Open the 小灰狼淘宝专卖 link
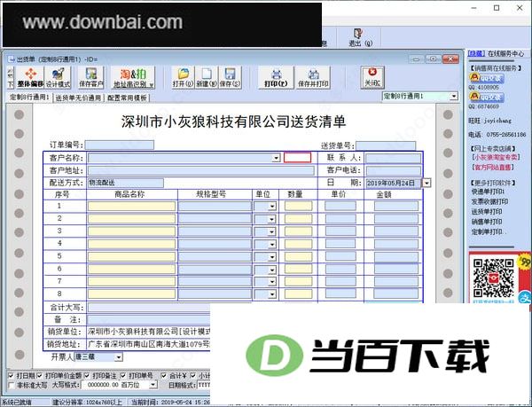Image resolution: width=532 pixels, height=407 pixels. pyautogui.click(x=496, y=157)
